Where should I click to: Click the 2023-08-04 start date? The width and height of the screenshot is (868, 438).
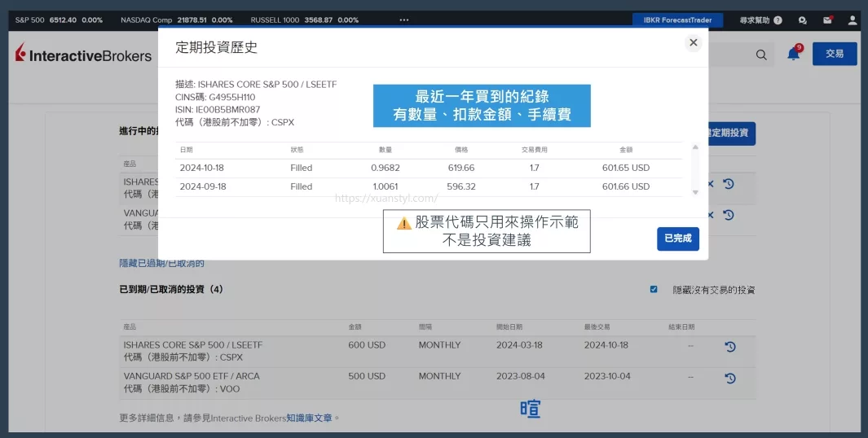[520, 376]
